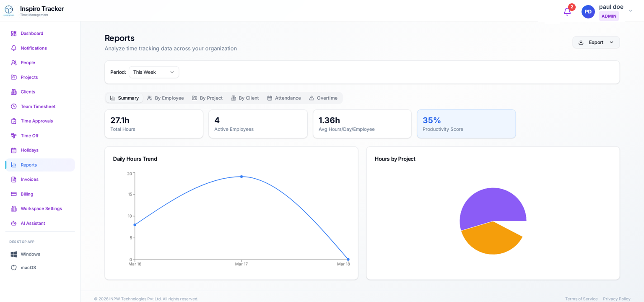The image size is (644, 302).
Task: Select the Attendance report tab
Action: click(284, 98)
